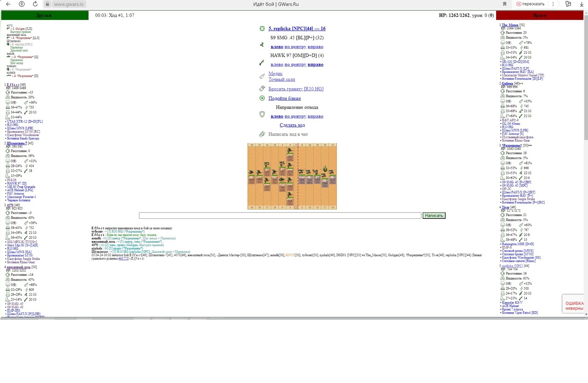This screenshot has width=588, height=383.
Task: Click the binoculars icon under Guligan
Action: (503, 96)
